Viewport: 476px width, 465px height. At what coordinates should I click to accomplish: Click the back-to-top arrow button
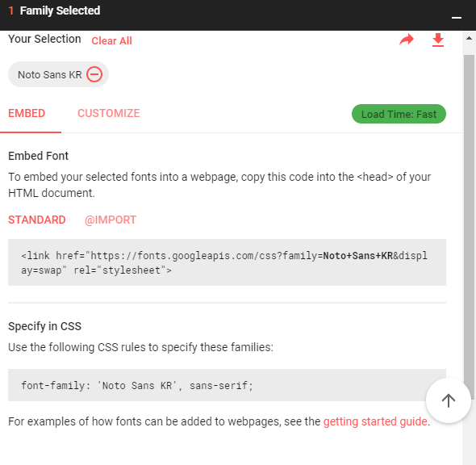448,400
